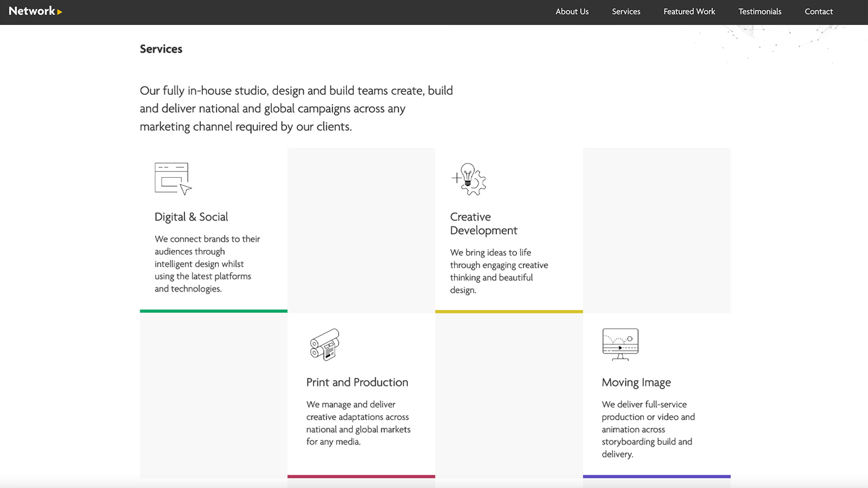This screenshot has height=488, width=868.
Task: Go to Services in the navigation bar
Action: pos(626,11)
